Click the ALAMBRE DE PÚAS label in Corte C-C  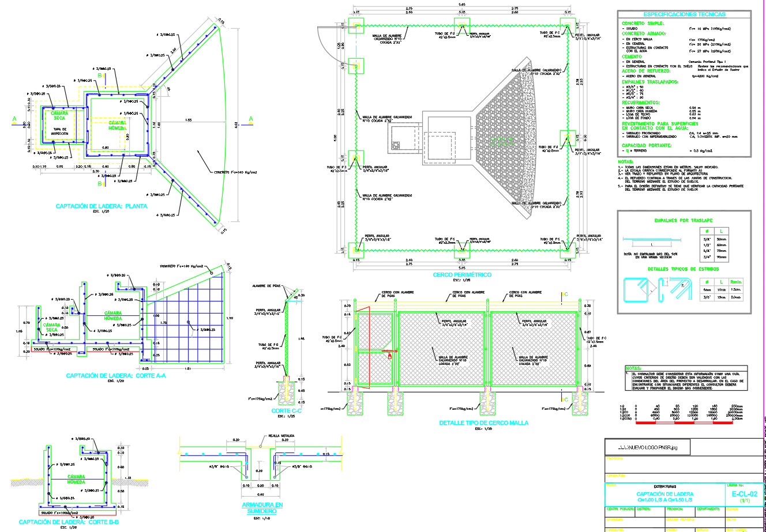pos(266,286)
